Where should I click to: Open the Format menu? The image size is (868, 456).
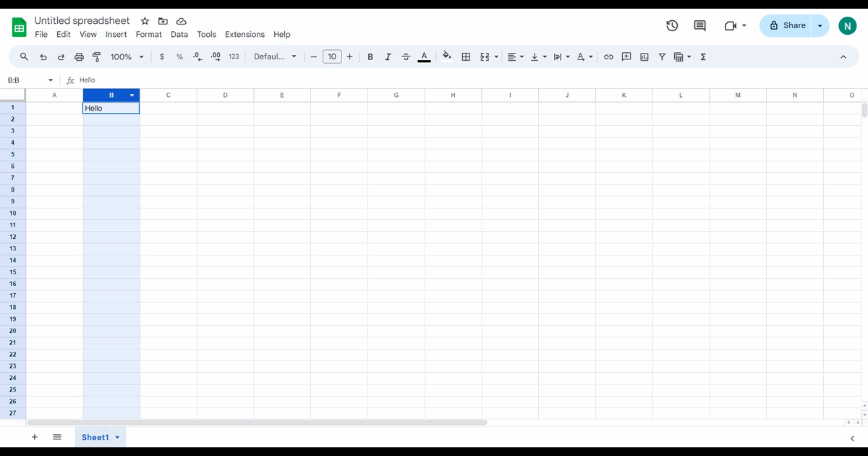tap(149, 34)
